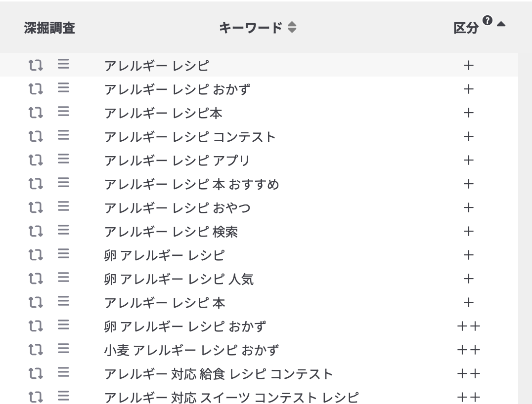The height and width of the screenshot is (404, 532).
Task: Click the キーワード column header label
Action: tap(250, 28)
